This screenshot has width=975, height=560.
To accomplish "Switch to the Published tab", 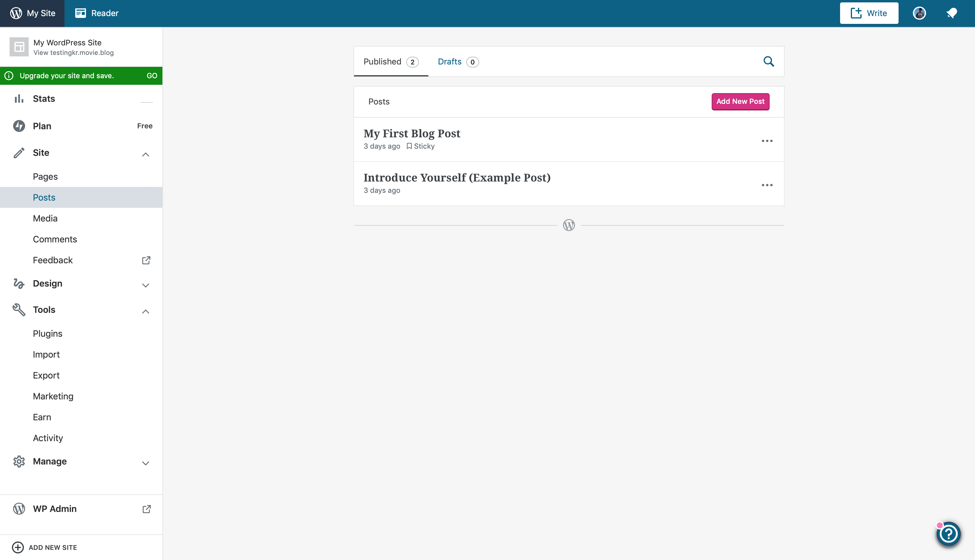I will point(391,61).
